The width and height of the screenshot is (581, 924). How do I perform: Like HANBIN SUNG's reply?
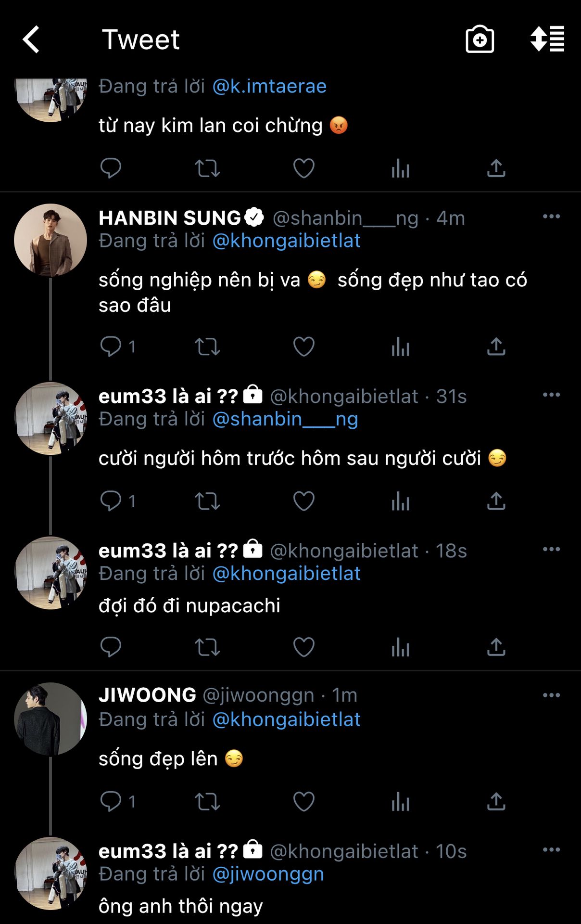coord(303,346)
